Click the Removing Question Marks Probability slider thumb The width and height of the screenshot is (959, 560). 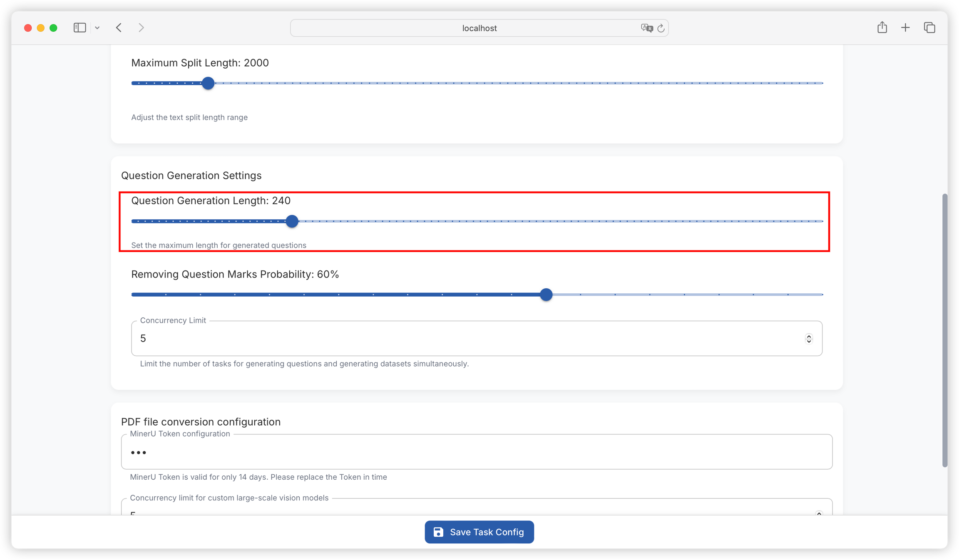click(546, 295)
